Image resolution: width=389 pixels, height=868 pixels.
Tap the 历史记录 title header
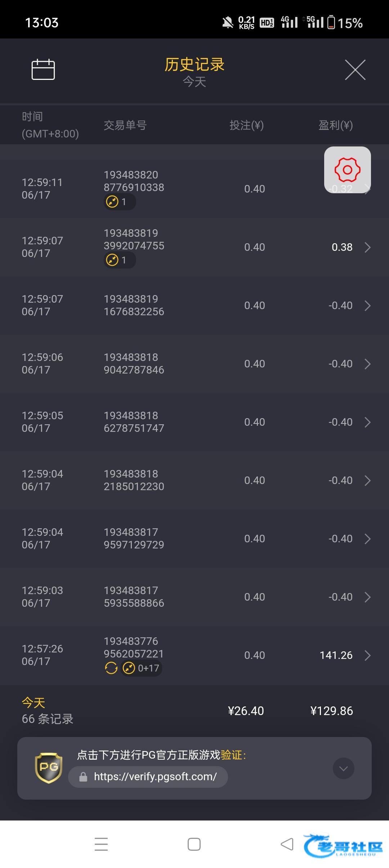(x=194, y=65)
